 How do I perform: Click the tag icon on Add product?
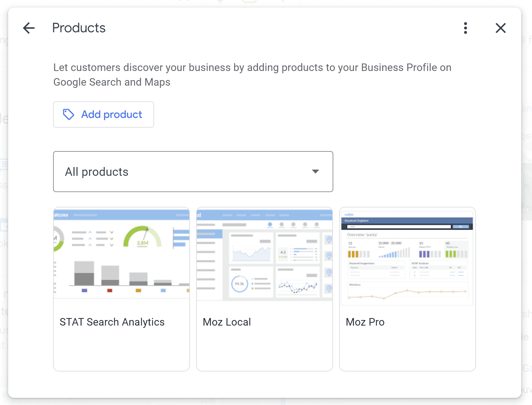[68, 114]
